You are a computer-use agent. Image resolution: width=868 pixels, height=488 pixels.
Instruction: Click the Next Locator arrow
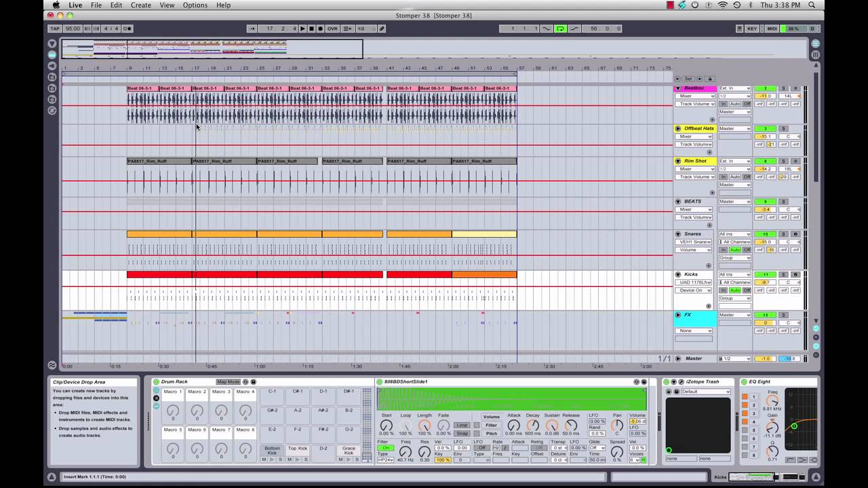[699, 79]
